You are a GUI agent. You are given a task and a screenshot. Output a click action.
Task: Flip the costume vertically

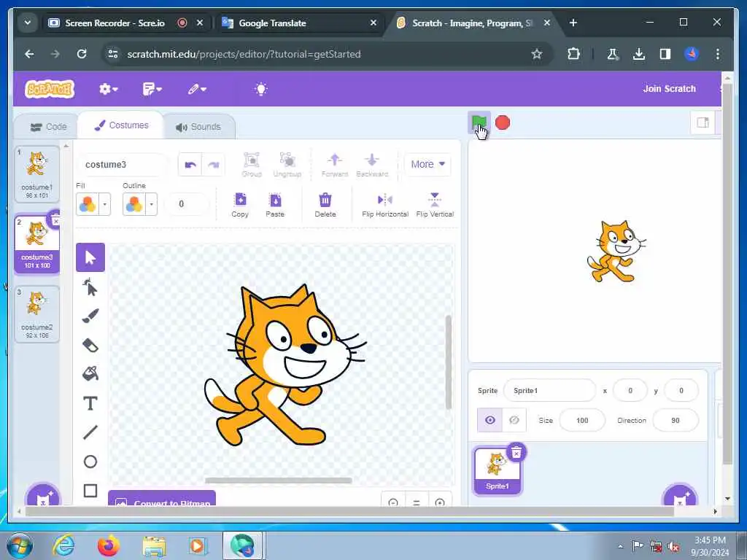coord(435,205)
